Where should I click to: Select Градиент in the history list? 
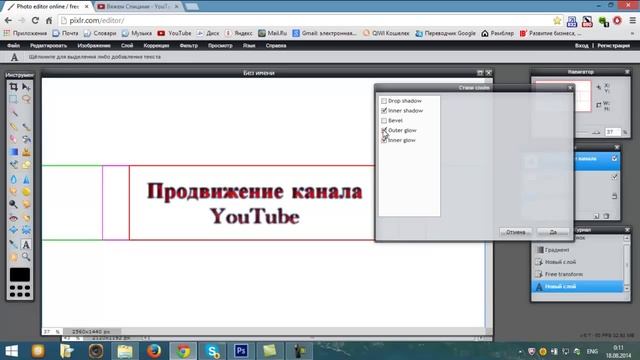point(557,250)
